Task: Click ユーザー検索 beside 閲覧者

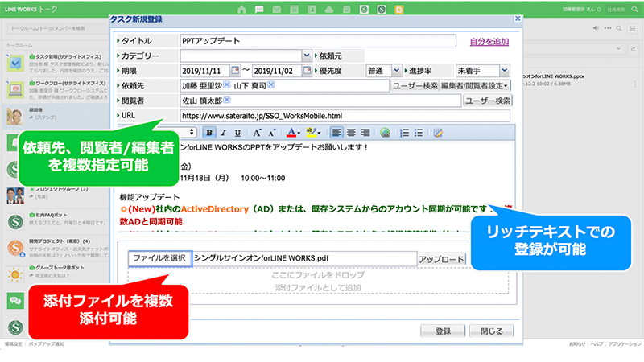Action: tap(488, 101)
